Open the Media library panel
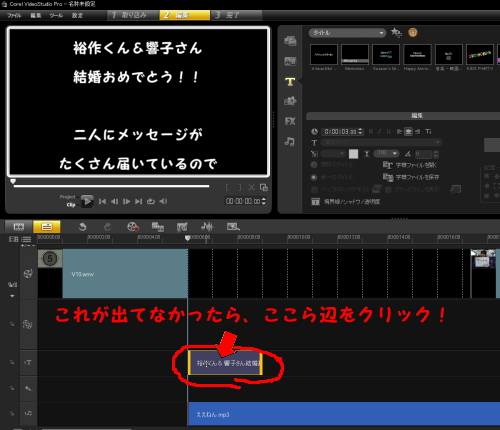500x430 pixels. click(x=290, y=41)
